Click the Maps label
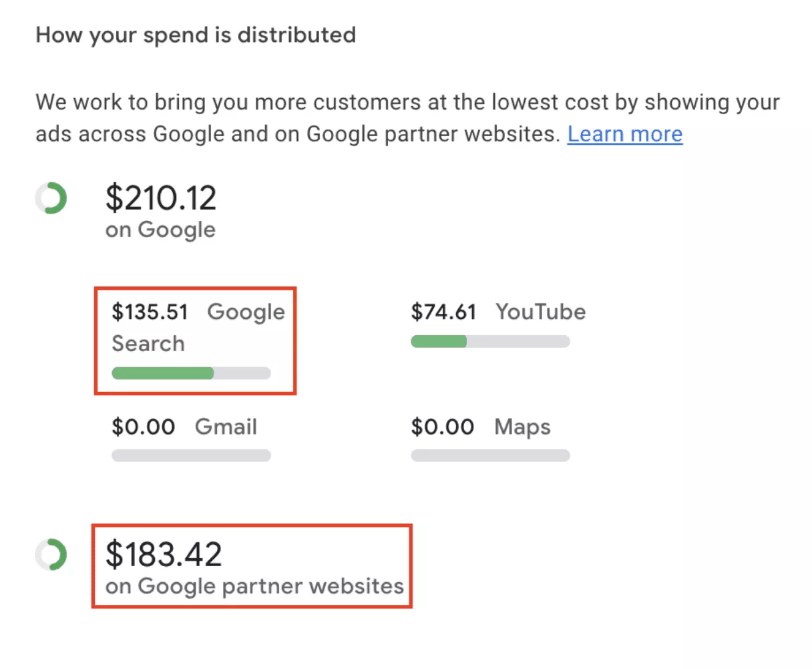812x669 pixels. [x=522, y=427]
